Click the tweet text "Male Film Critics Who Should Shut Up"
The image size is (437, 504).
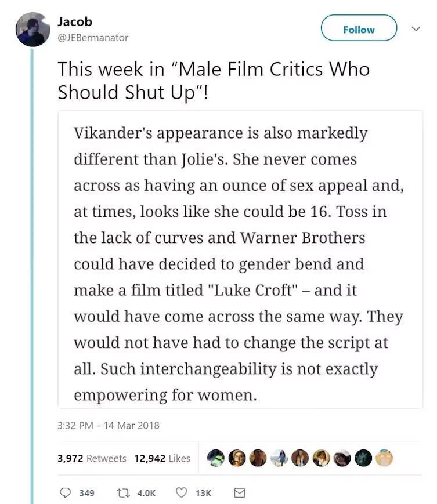[214, 80]
